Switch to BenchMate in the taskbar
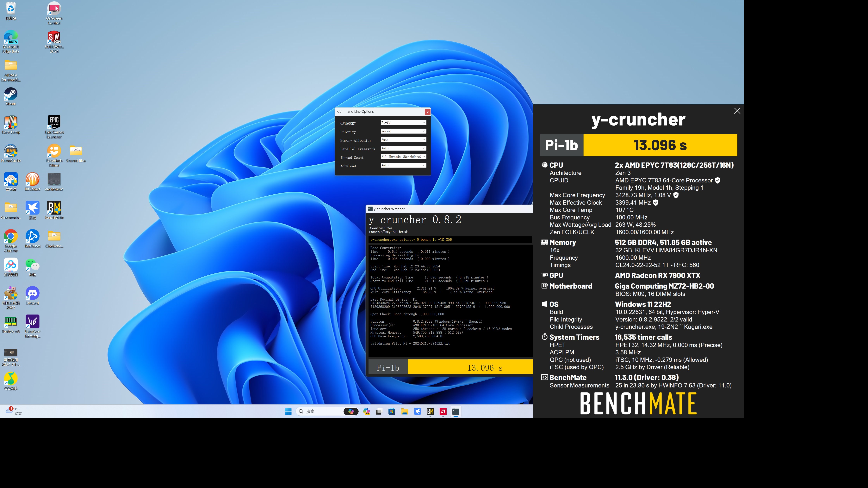Viewport: 868px width, 488px height. pos(430,411)
